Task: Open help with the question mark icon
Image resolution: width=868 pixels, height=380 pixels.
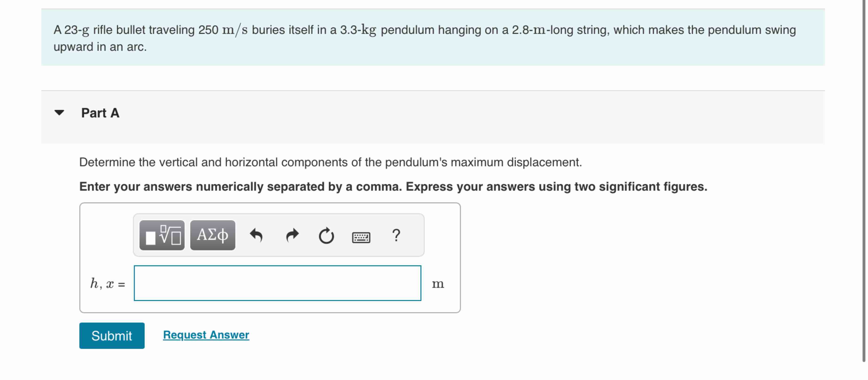Action: click(396, 235)
